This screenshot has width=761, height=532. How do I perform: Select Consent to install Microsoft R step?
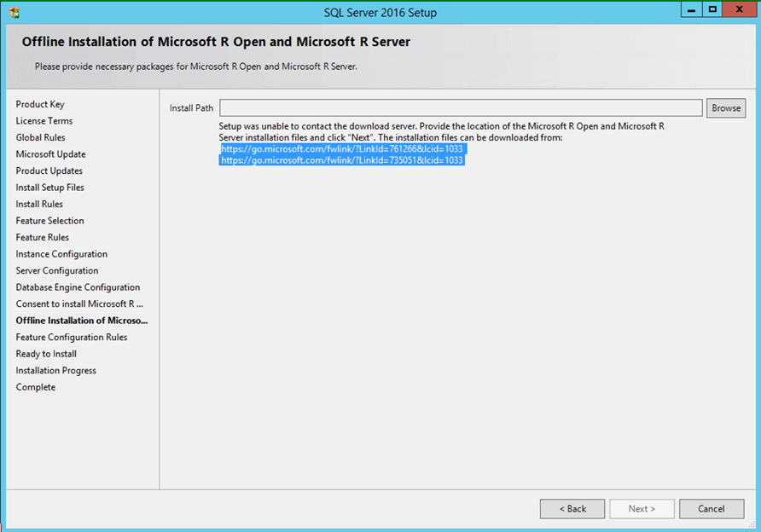click(79, 304)
